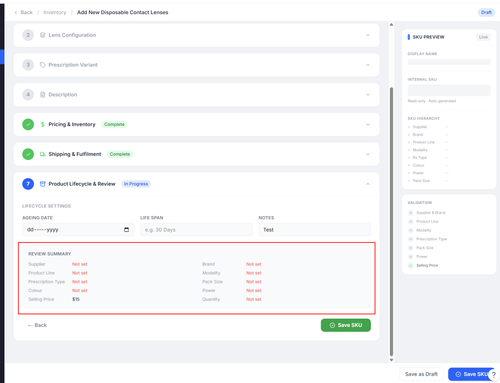This screenshot has width=500, height=383.
Task: Click step 7 blue number circle
Action: tap(28, 184)
